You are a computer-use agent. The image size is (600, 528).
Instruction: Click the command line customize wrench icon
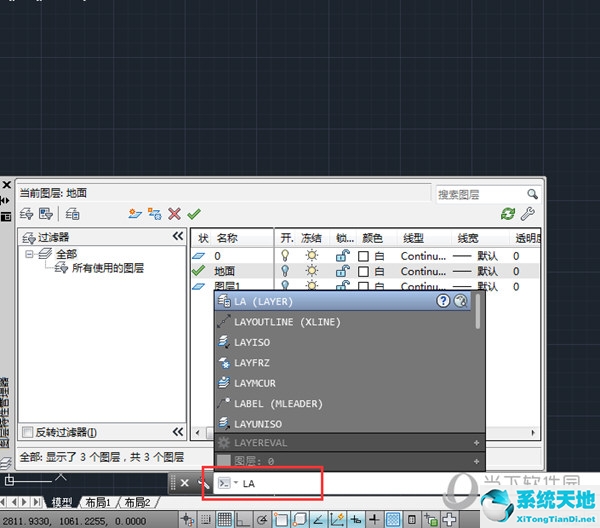tap(204, 483)
